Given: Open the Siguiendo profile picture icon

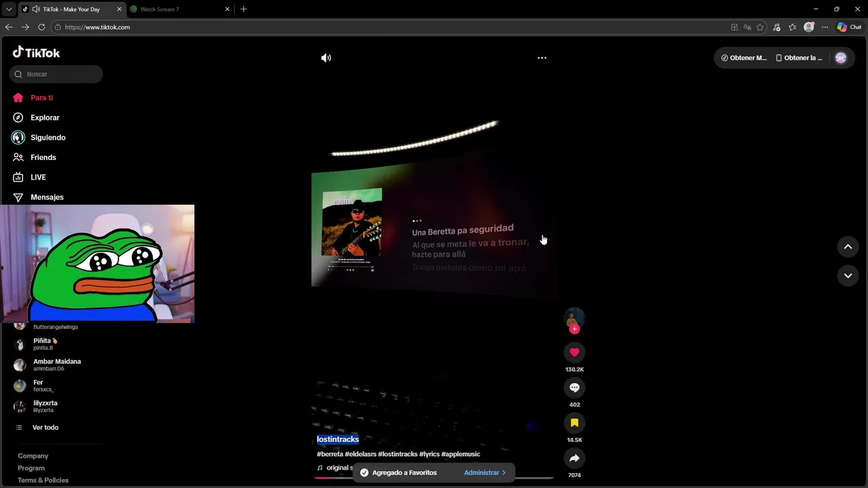Looking at the screenshot, I should [x=18, y=138].
